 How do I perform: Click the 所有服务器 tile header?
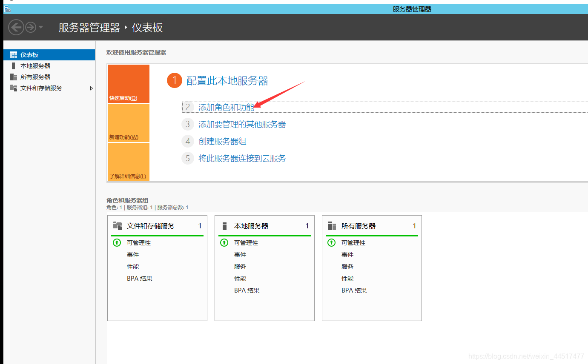pyautogui.click(x=372, y=226)
